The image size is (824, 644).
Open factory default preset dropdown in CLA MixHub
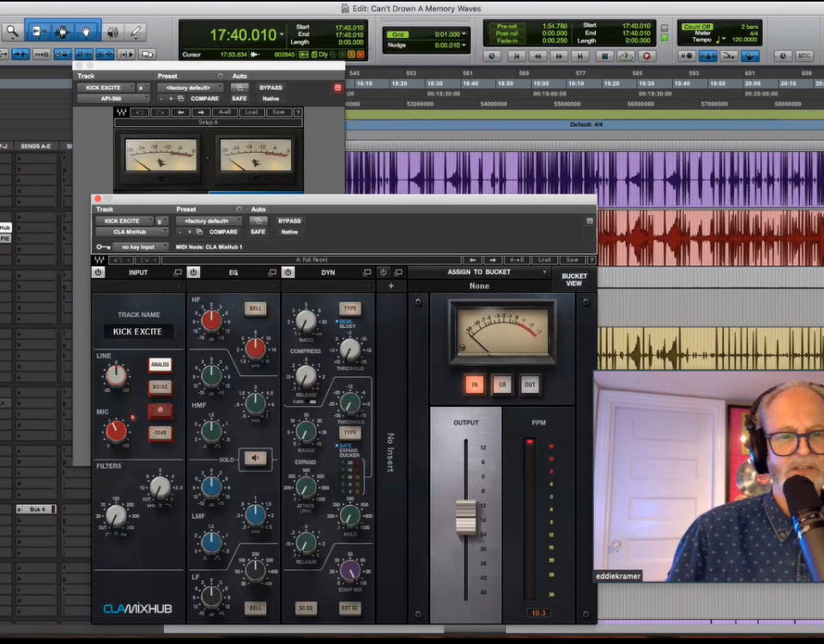click(x=209, y=221)
